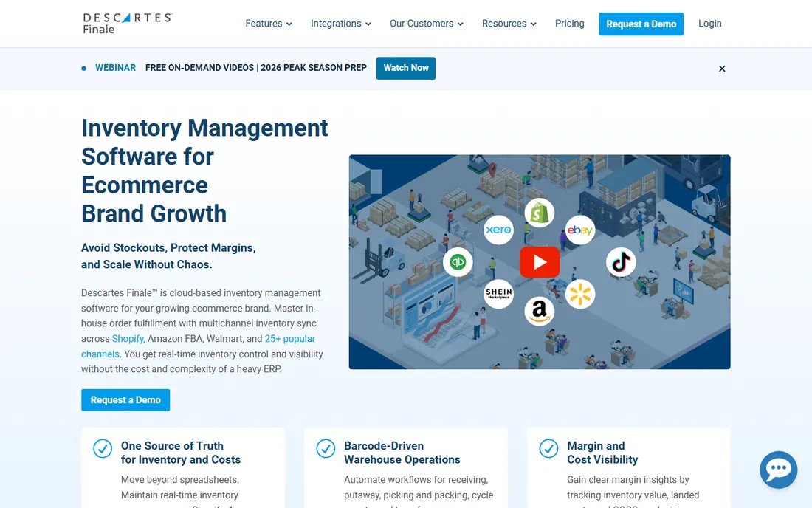
Task: Click Request a Demo below hero text
Action: [125, 399]
